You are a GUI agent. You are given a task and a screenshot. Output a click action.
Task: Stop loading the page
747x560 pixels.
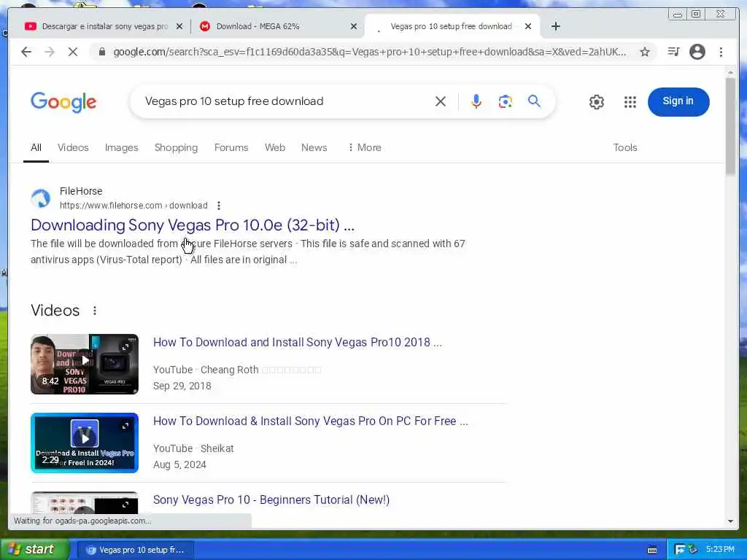(73, 52)
